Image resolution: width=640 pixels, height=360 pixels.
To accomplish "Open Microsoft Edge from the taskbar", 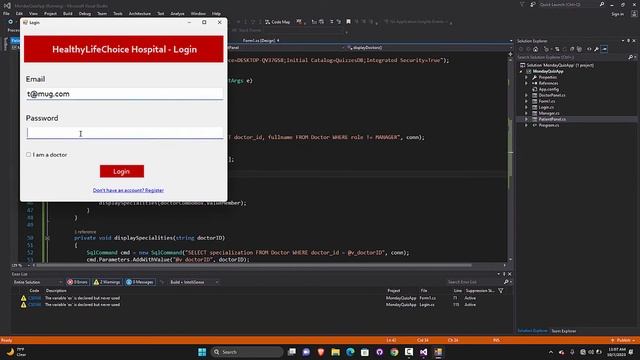I will tap(350, 352).
